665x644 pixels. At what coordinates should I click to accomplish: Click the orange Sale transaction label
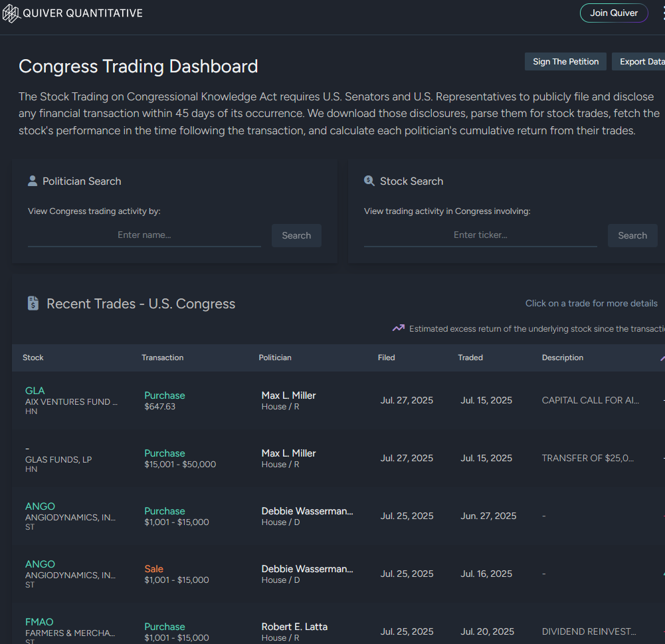(153, 569)
